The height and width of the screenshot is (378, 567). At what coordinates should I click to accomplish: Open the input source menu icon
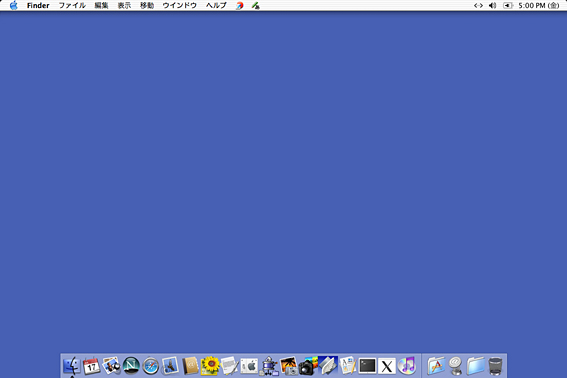click(508, 5)
